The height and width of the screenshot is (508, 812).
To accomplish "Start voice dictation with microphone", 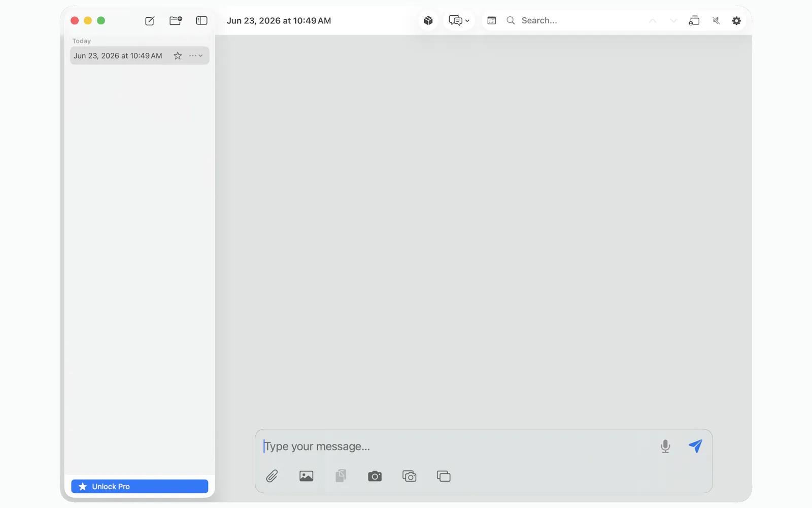I will [665, 446].
